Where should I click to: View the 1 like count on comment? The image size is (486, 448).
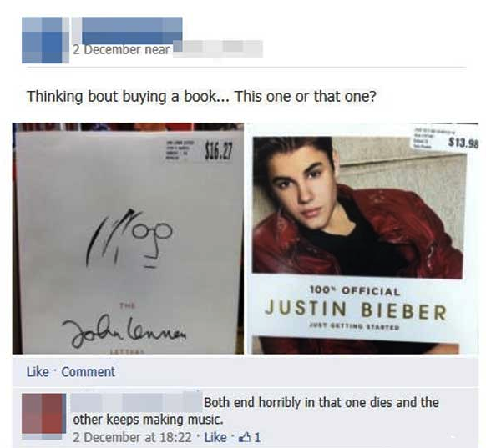pyautogui.click(x=257, y=437)
